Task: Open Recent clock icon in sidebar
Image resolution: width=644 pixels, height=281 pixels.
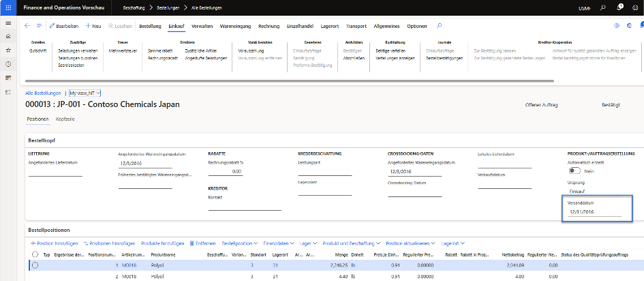Action: pyautogui.click(x=7, y=63)
